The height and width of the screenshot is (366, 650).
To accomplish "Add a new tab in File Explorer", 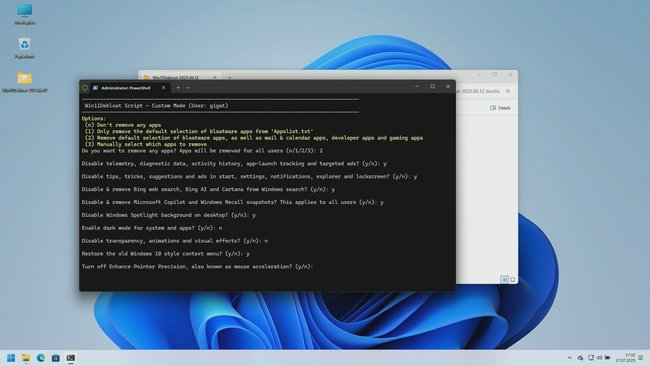I will click(x=229, y=77).
